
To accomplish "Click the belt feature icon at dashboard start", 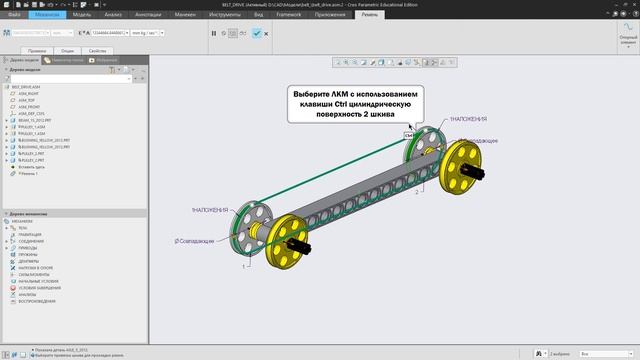I will click(7, 33).
